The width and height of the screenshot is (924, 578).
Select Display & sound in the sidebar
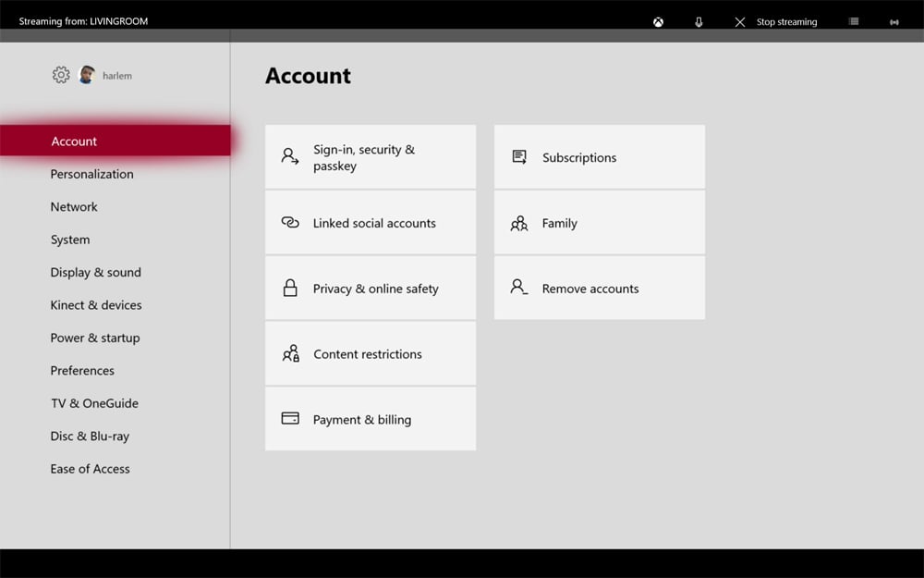(95, 273)
